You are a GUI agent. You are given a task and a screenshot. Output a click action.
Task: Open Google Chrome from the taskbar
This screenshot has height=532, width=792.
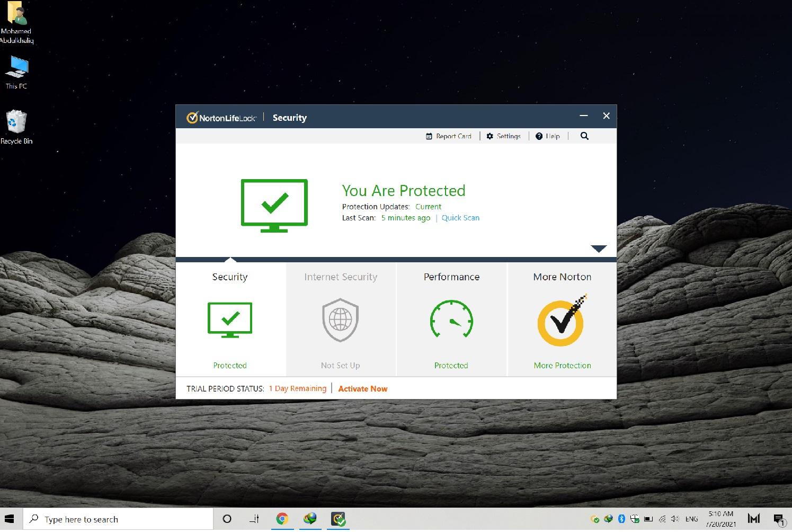point(282,519)
